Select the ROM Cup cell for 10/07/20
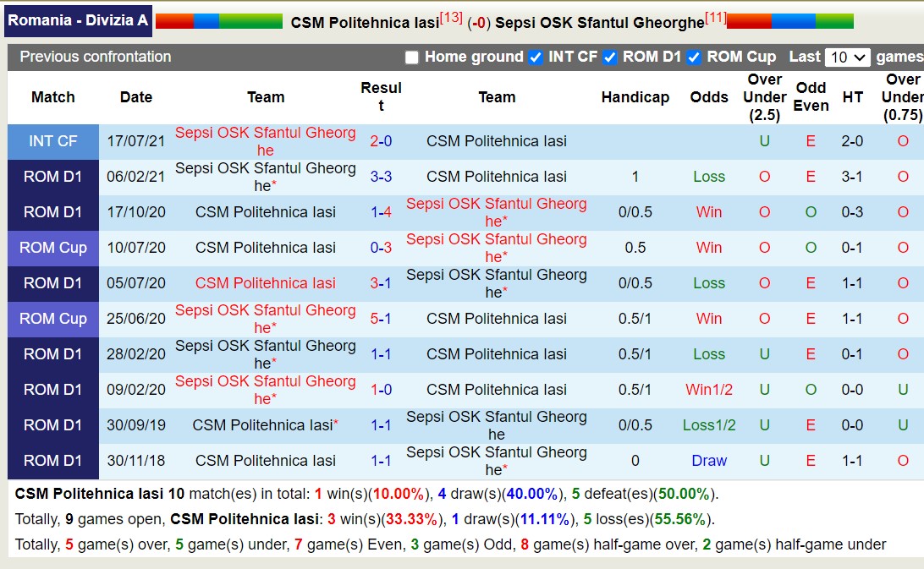This screenshot has height=569, width=924. point(53,248)
